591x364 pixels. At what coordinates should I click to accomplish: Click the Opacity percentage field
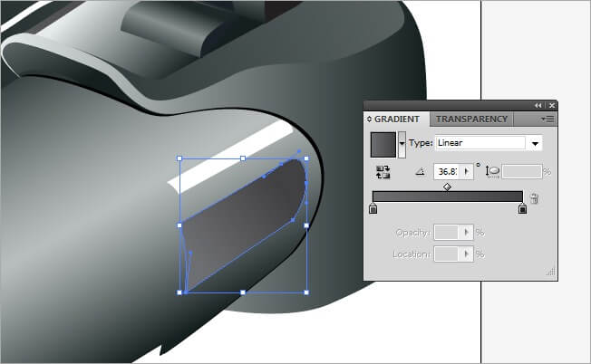pyautogui.click(x=446, y=232)
